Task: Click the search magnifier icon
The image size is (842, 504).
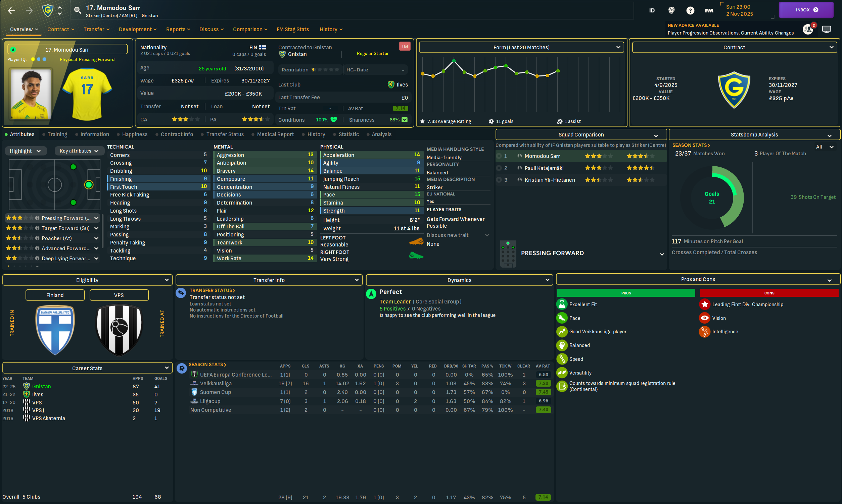Action: [78, 10]
